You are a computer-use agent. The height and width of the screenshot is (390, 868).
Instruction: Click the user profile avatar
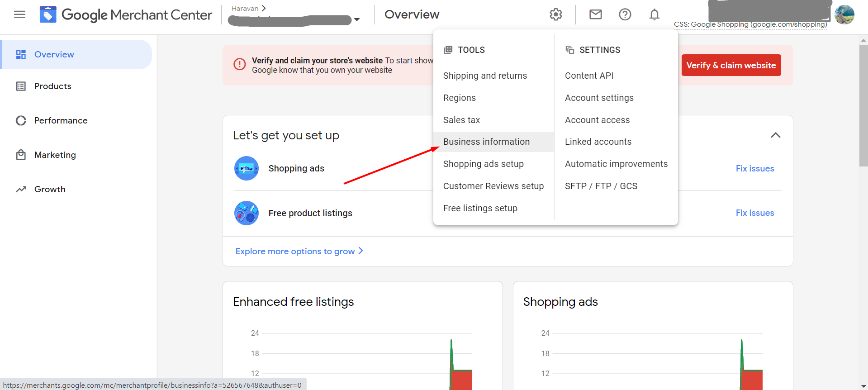pos(844,14)
